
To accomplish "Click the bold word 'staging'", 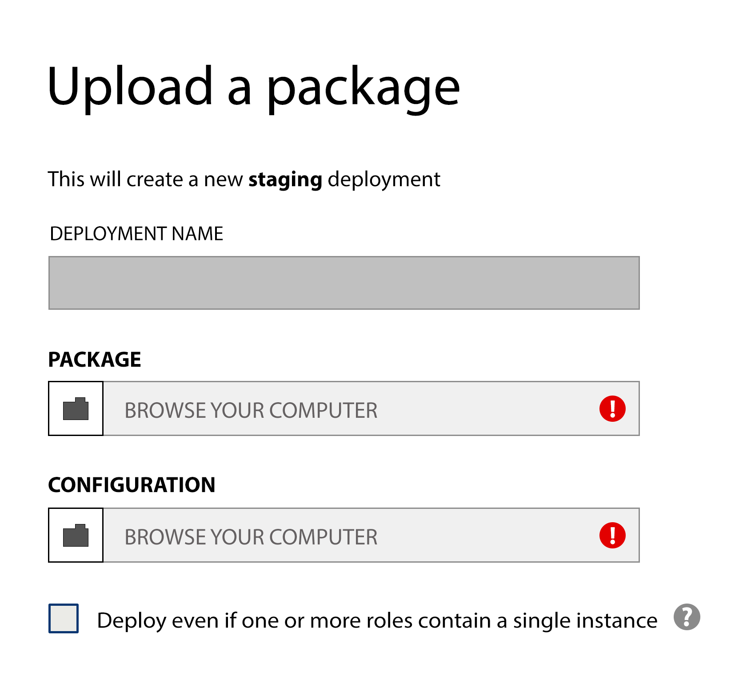I will point(285,180).
